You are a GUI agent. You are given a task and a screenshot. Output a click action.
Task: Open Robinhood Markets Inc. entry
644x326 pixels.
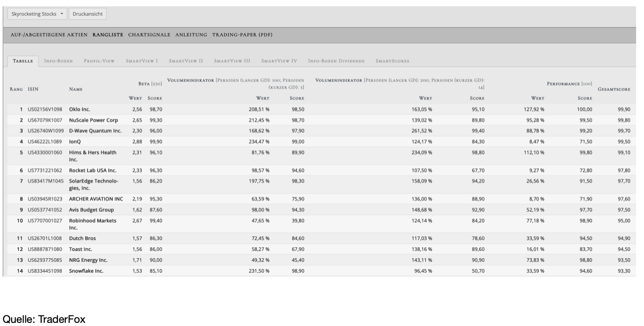(93, 224)
